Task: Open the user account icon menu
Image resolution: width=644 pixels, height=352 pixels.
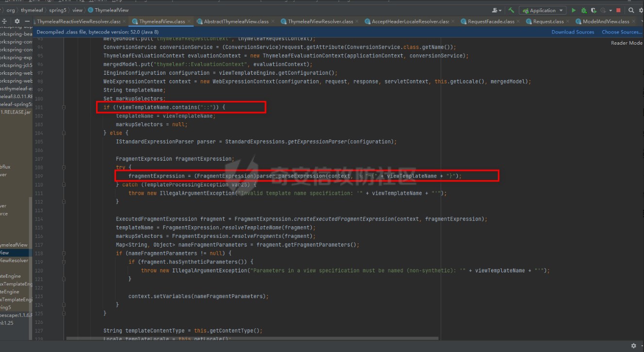Action: click(x=496, y=10)
